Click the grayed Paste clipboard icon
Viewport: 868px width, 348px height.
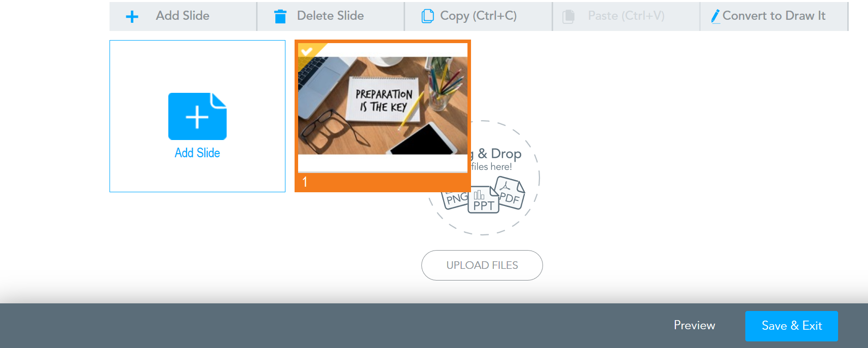pos(568,17)
